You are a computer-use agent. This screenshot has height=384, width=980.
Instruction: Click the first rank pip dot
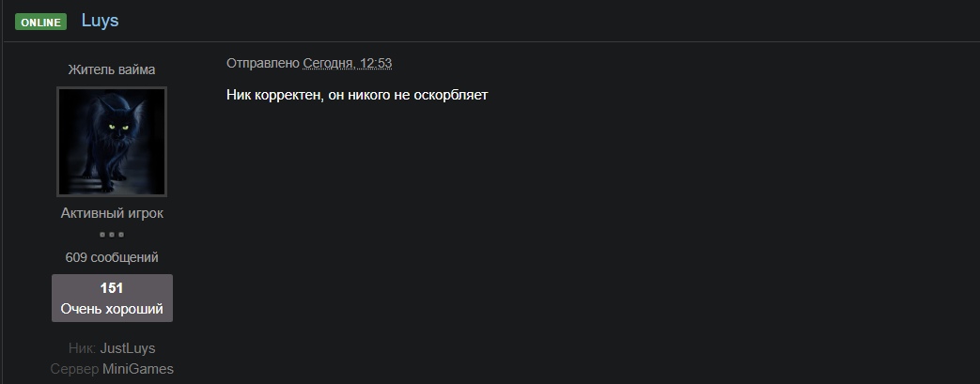(102, 235)
